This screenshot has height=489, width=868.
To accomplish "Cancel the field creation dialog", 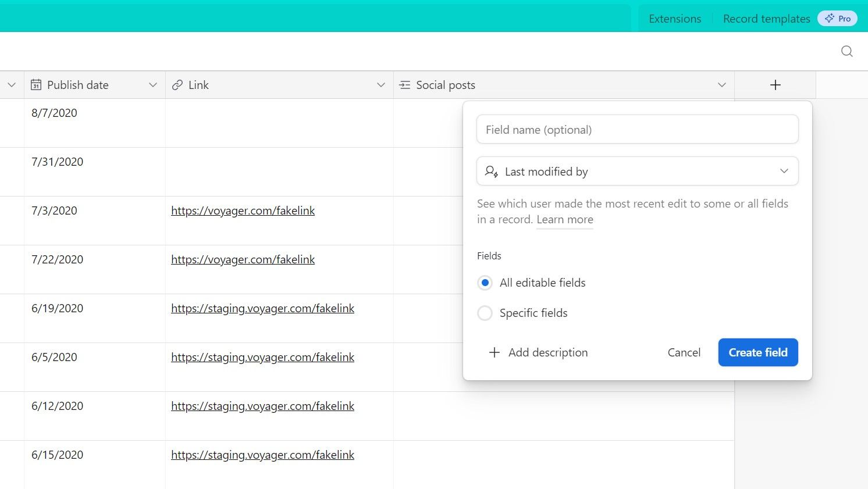I will tap(684, 352).
